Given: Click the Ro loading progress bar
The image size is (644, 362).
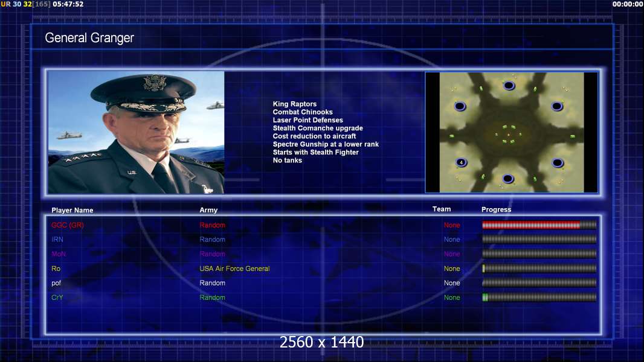Looking at the screenshot, I should click(539, 268).
